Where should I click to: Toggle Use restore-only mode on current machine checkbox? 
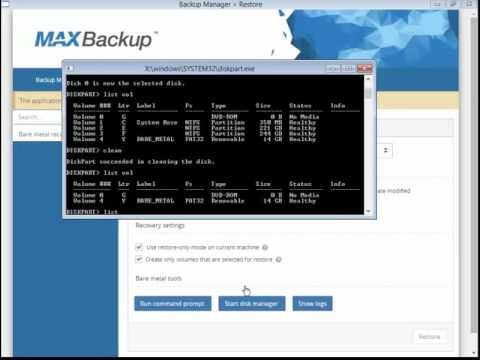point(139,247)
